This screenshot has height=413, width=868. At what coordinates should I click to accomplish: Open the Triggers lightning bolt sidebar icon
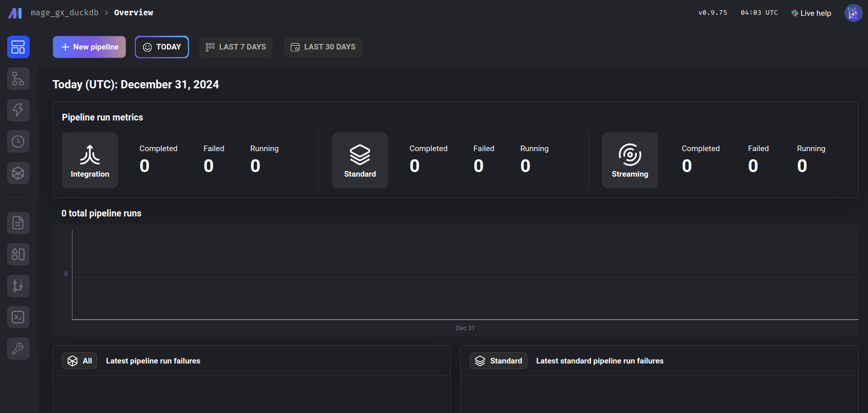coord(18,110)
